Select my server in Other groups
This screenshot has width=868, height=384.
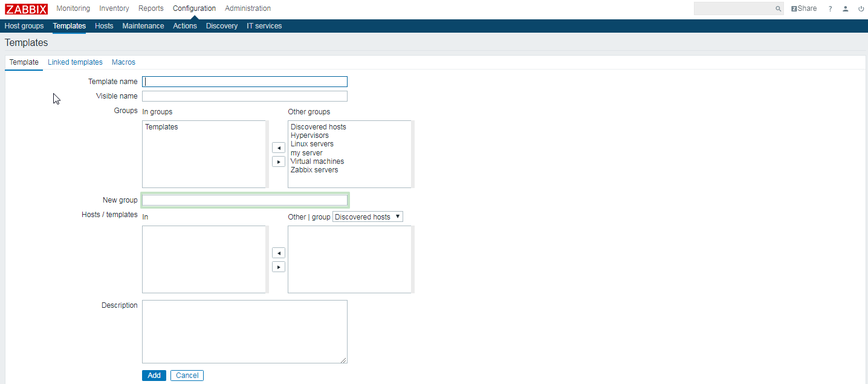click(x=306, y=153)
